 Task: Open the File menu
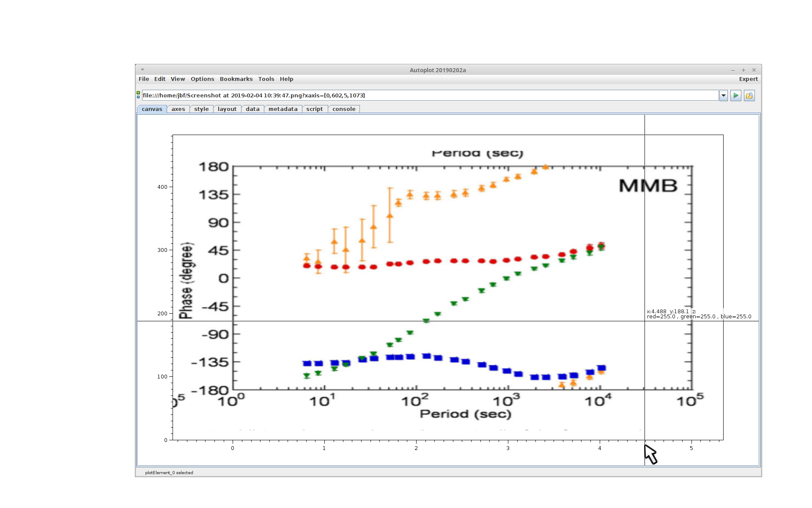coord(144,79)
